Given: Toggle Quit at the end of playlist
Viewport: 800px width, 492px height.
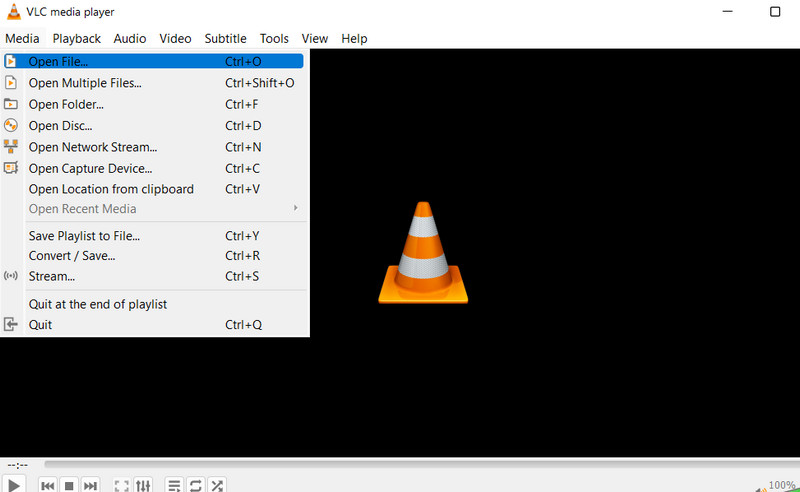Looking at the screenshot, I should [97, 304].
